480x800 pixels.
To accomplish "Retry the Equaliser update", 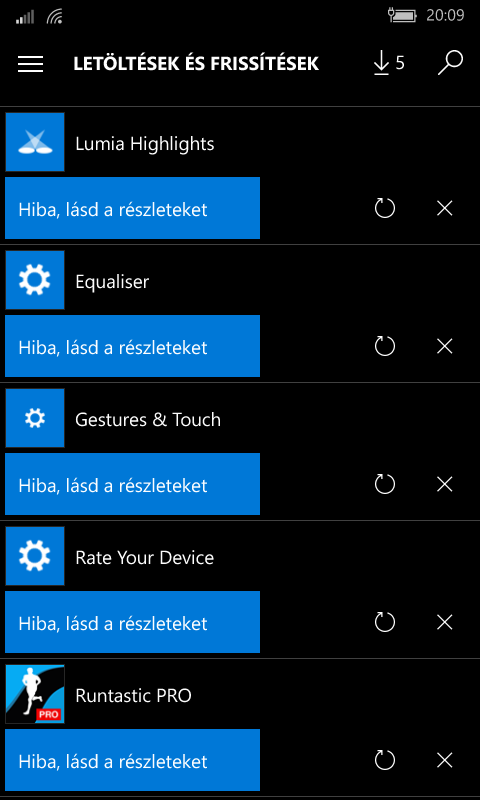I will (x=385, y=346).
